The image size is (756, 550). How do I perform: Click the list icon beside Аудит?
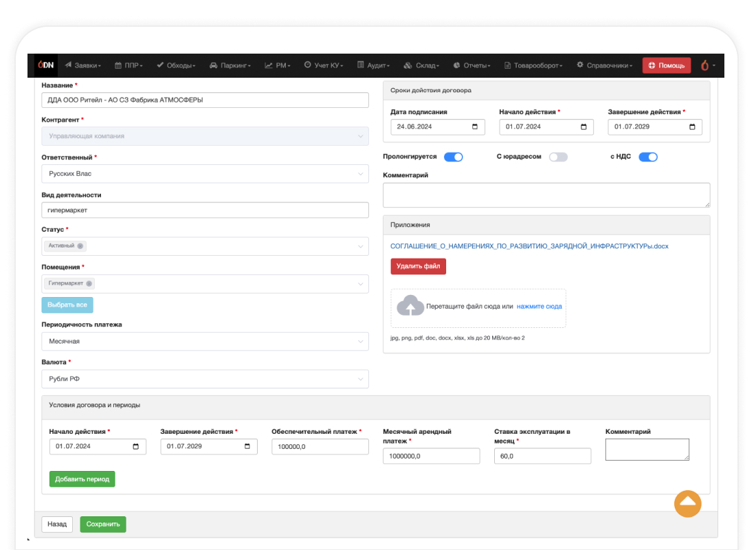[x=360, y=65]
